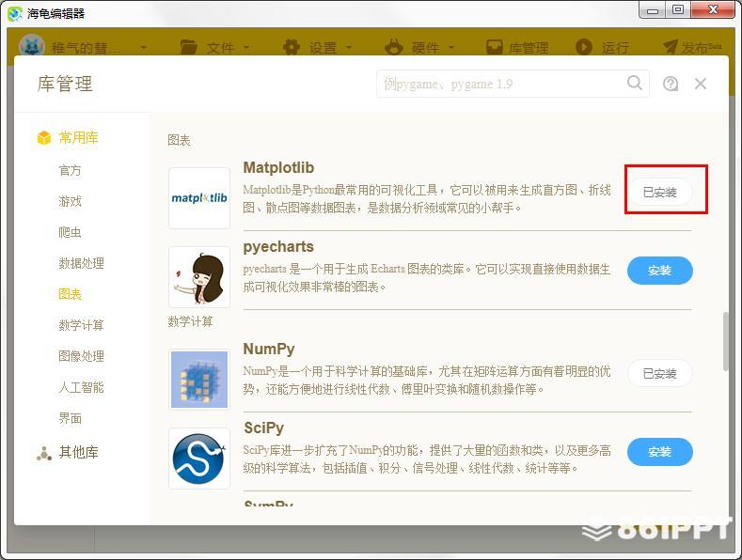Close the 海龟编辑器 window

pos(713,10)
